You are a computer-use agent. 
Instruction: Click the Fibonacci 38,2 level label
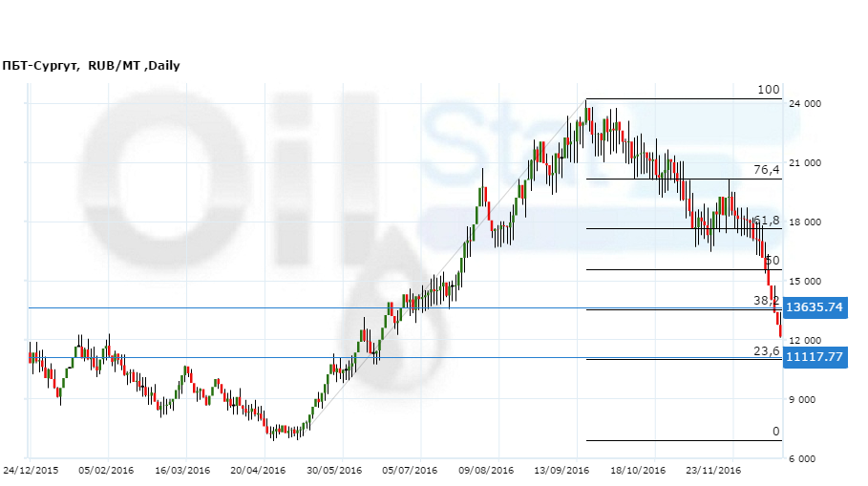[x=767, y=300]
